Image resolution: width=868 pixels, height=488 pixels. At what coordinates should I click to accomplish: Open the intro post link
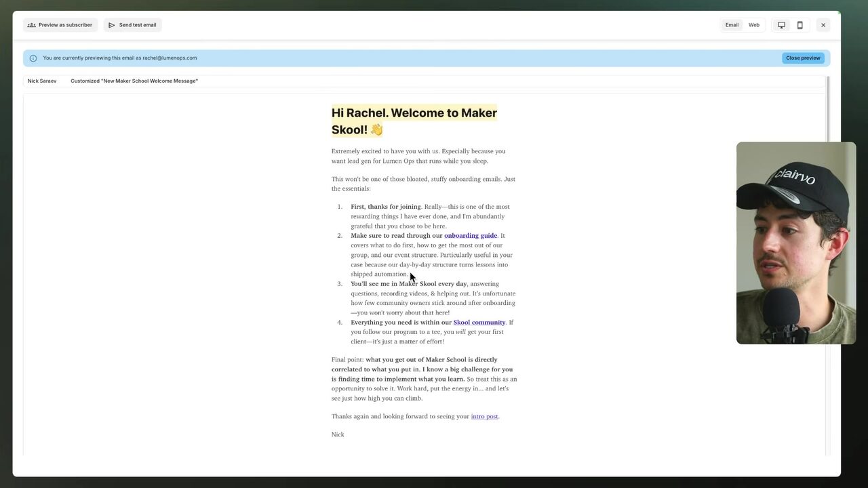[x=485, y=417]
